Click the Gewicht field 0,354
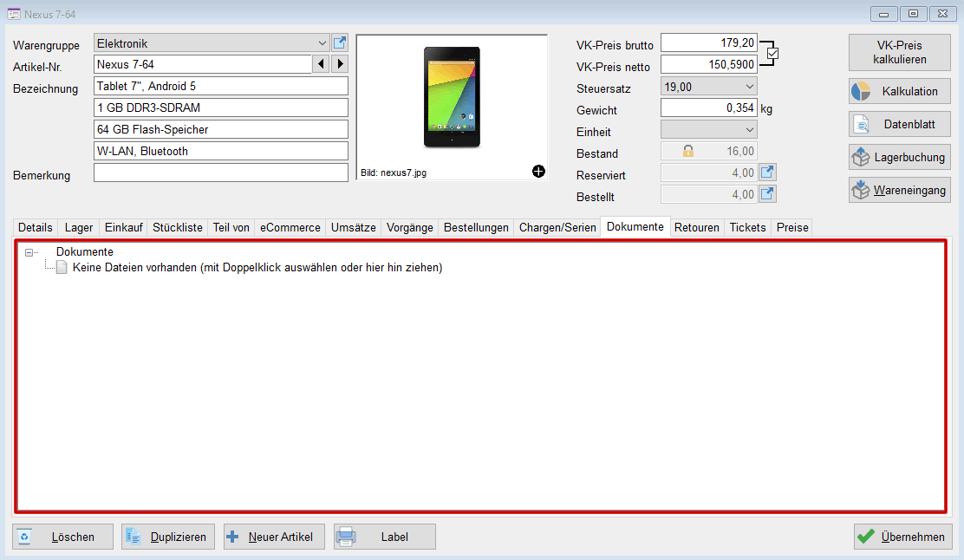The image size is (964, 560). coord(709,108)
